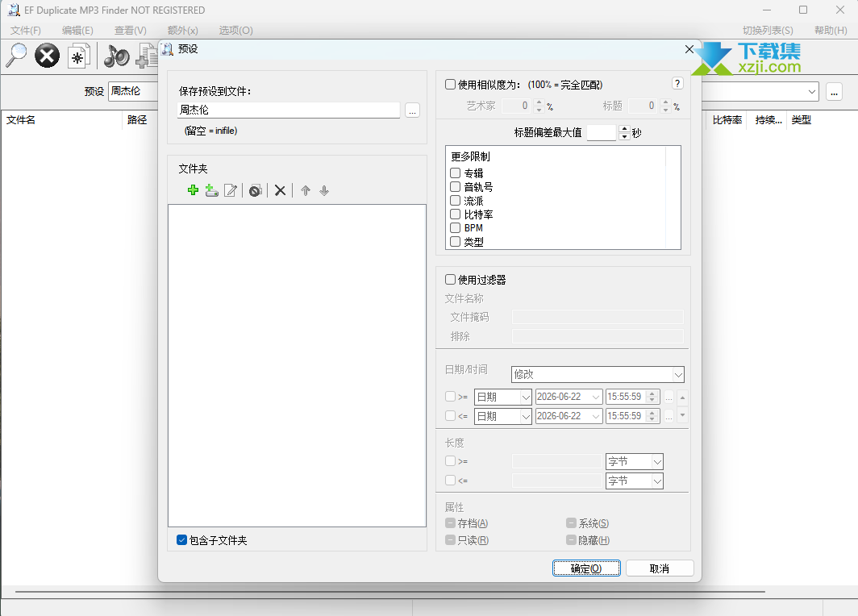This screenshot has width=858, height=616.
Task: Click the 持续... column header
Action: point(768,120)
